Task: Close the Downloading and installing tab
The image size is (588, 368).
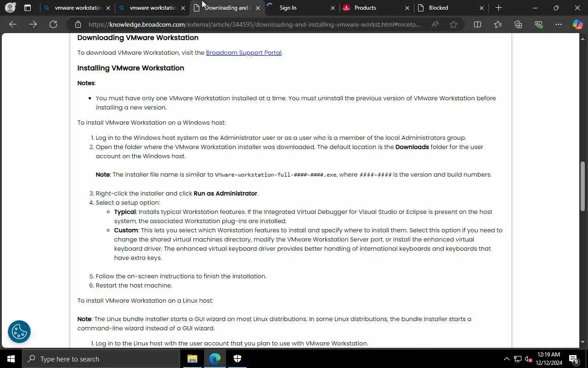Action: pos(258,8)
